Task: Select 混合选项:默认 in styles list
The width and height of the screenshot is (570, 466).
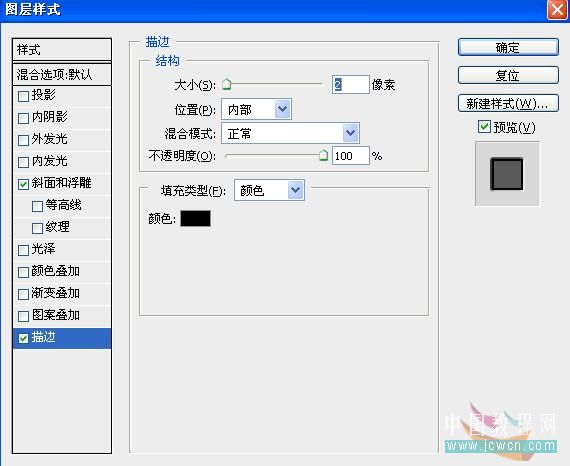Action: coord(62,75)
